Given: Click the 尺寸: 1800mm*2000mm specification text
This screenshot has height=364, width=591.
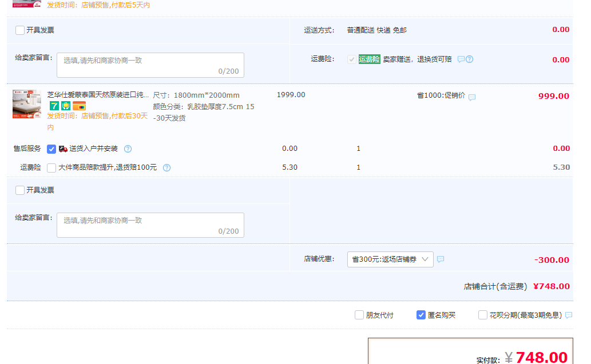Looking at the screenshot, I should click(x=196, y=95).
